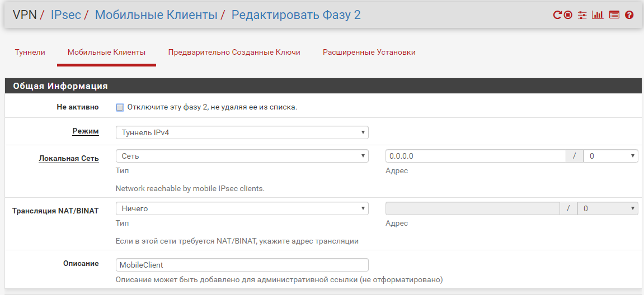Click the 'Трансляция NAT/BINAT' label

click(x=55, y=211)
